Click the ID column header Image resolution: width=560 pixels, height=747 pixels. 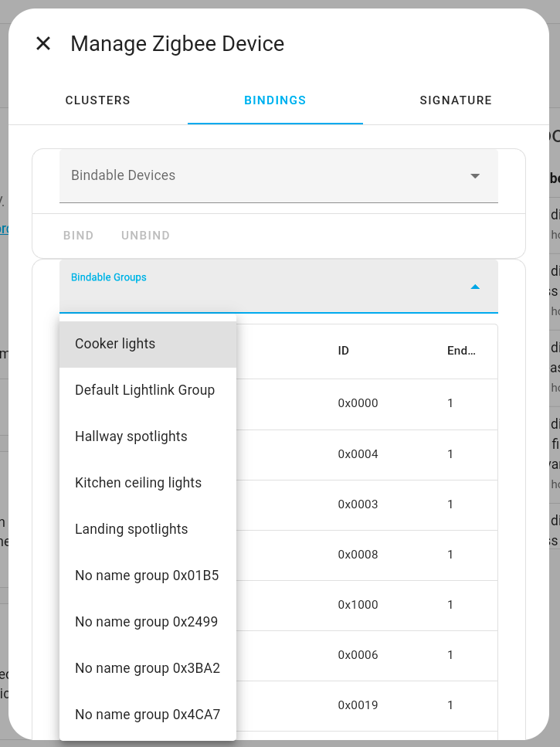(x=344, y=351)
